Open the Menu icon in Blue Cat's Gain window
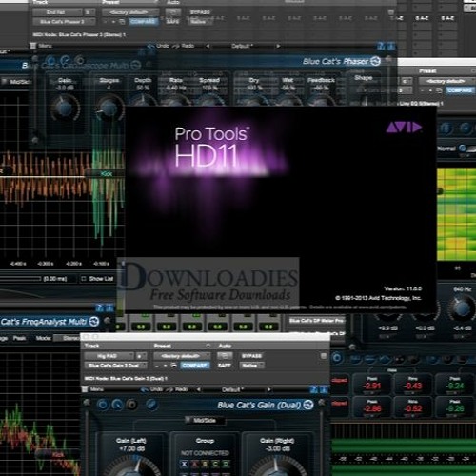 pyautogui.click(x=85, y=389)
